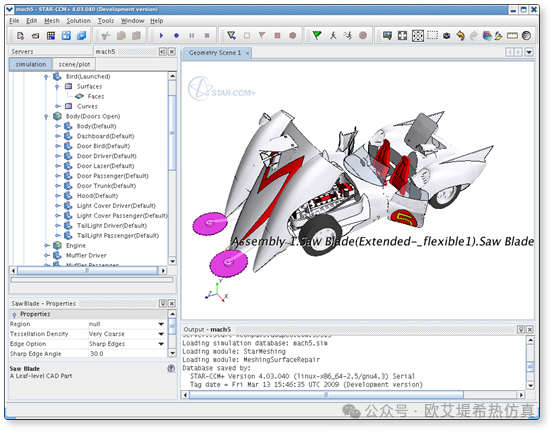Screen dimensions: 553x433
Task: Click the generate surface mesh icon
Action: tap(231, 36)
